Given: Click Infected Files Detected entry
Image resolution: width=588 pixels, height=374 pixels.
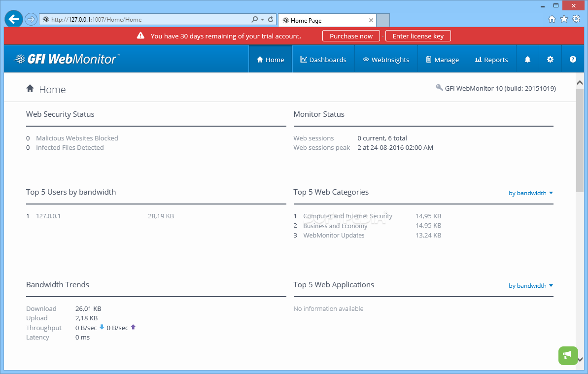Looking at the screenshot, I should [70, 148].
